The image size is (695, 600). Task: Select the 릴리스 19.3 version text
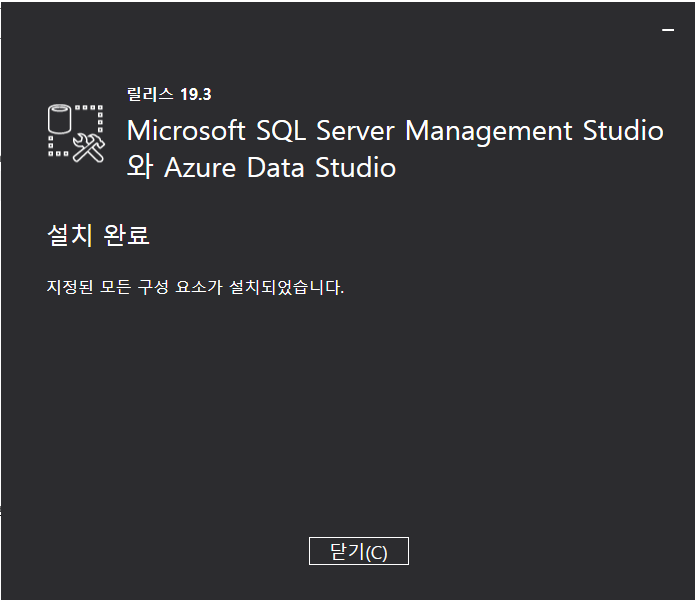[169, 94]
